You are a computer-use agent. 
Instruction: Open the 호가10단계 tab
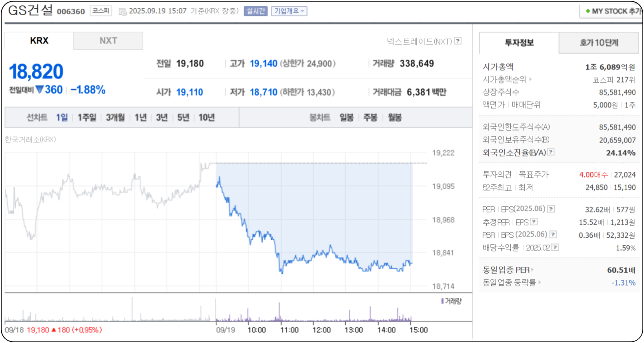click(x=599, y=43)
